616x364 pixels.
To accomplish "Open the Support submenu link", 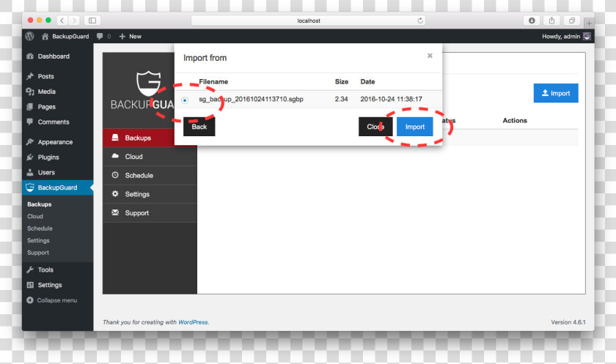I will tap(38, 253).
